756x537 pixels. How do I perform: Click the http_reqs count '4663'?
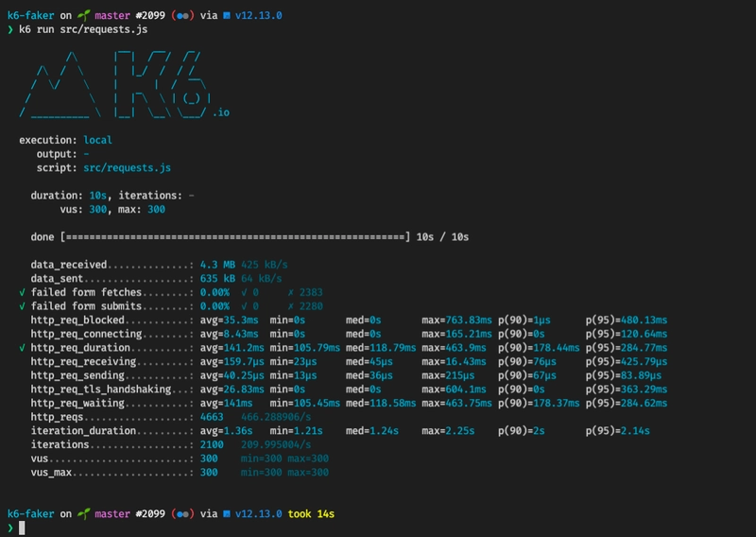pos(212,417)
